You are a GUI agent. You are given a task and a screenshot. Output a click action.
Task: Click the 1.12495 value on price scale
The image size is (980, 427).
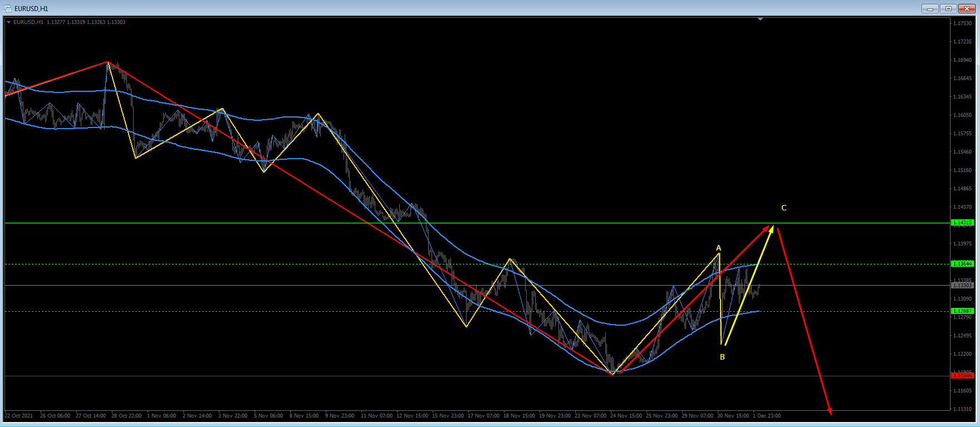(x=963, y=336)
